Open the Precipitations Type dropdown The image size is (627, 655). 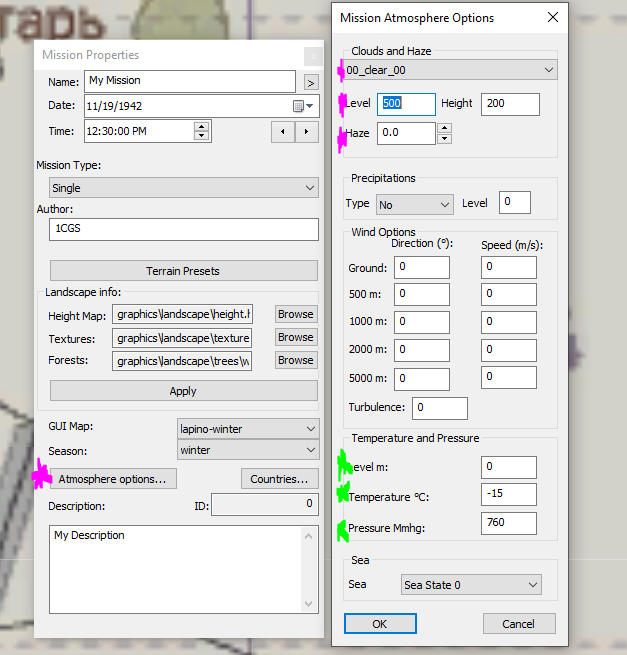(x=415, y=204)
